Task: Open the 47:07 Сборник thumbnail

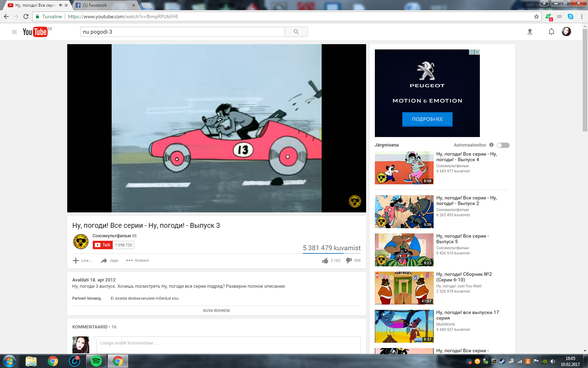Action: pos(404,288)
